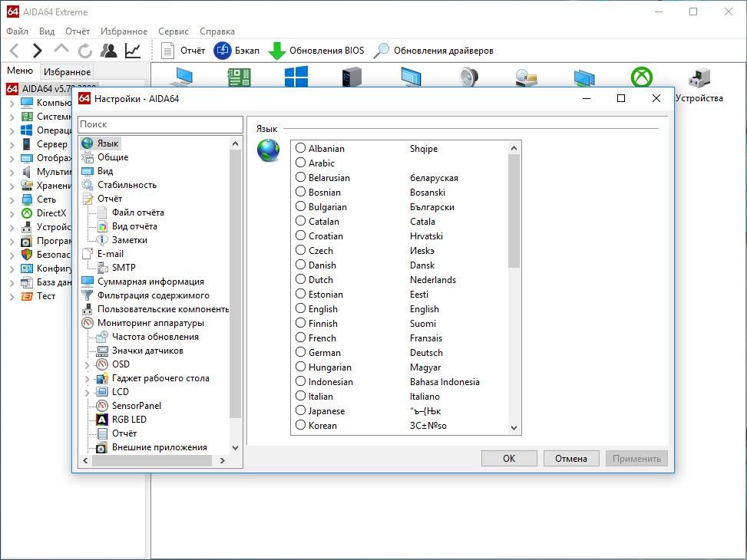
Task: Open the Xbox DirectX icon in main window
Action: (642, 77)
